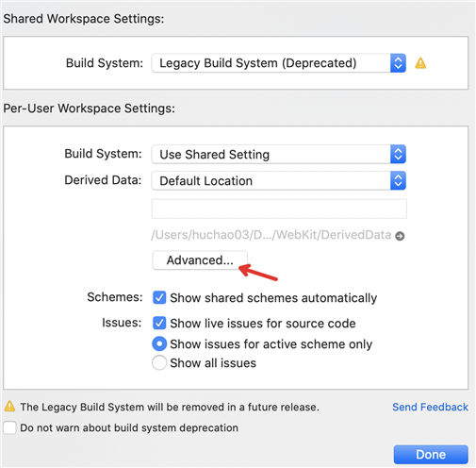Click the legacy build removal warning message
Viewport: 476px width, 468px height.
(170, 407)
